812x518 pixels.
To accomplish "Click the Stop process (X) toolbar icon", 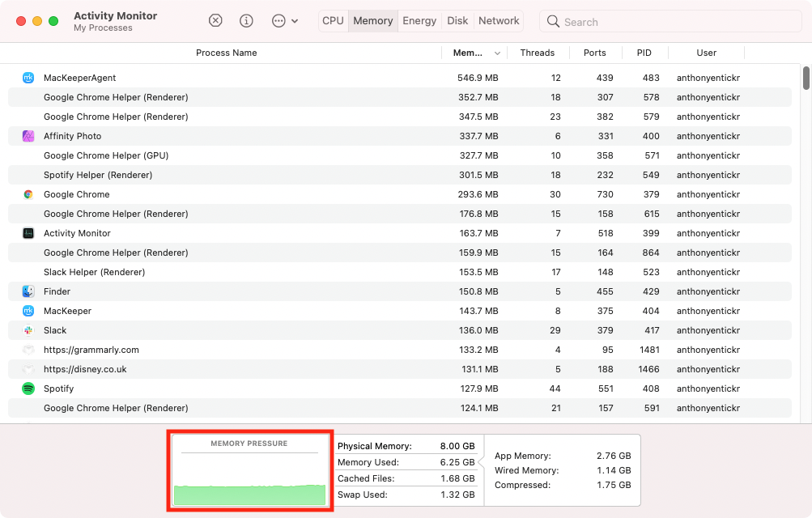I will (x=215, y=21).
